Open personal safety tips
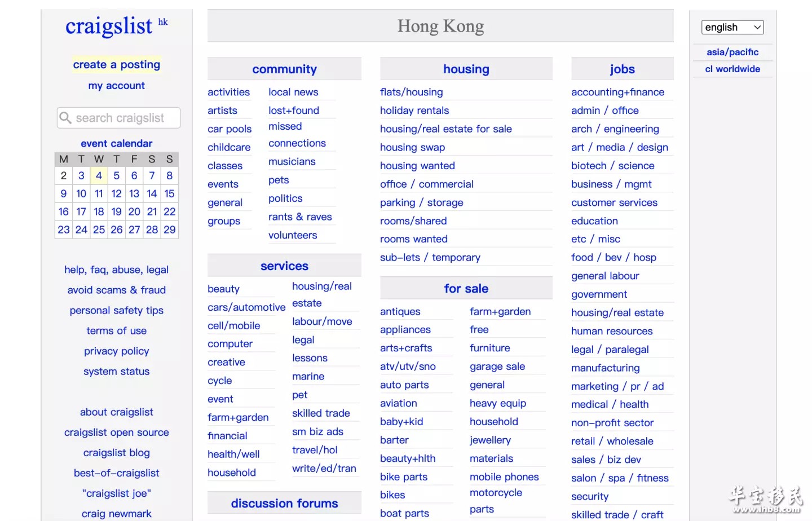Screen dimensions: 812x521 point(117,310)
